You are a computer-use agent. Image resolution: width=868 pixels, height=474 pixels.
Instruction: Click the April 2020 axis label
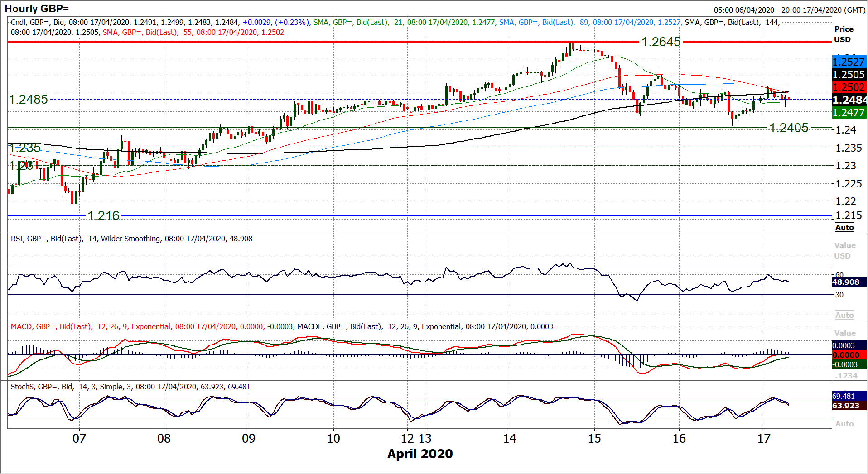click(x=420, y=454)
